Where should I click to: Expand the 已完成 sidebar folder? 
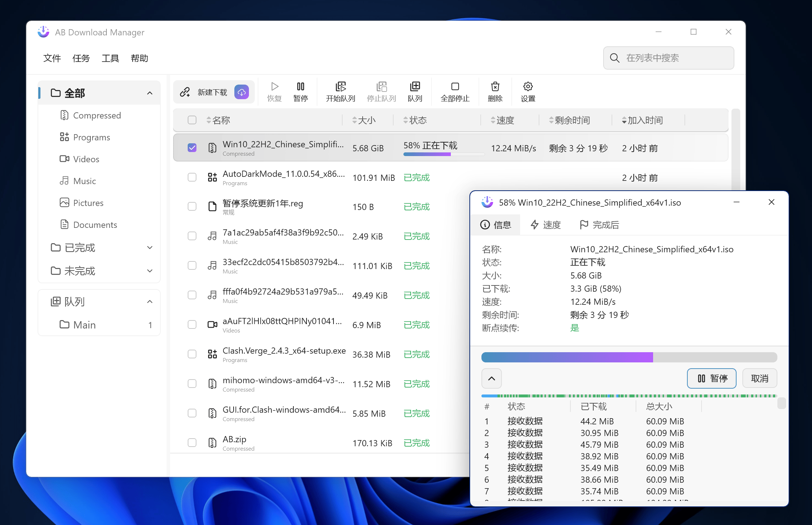point(149,248)
